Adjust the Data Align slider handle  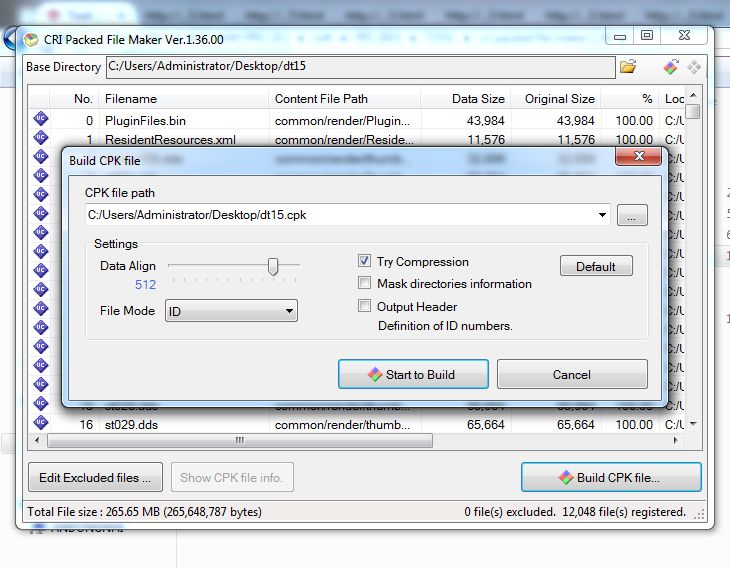coord(273,267)
